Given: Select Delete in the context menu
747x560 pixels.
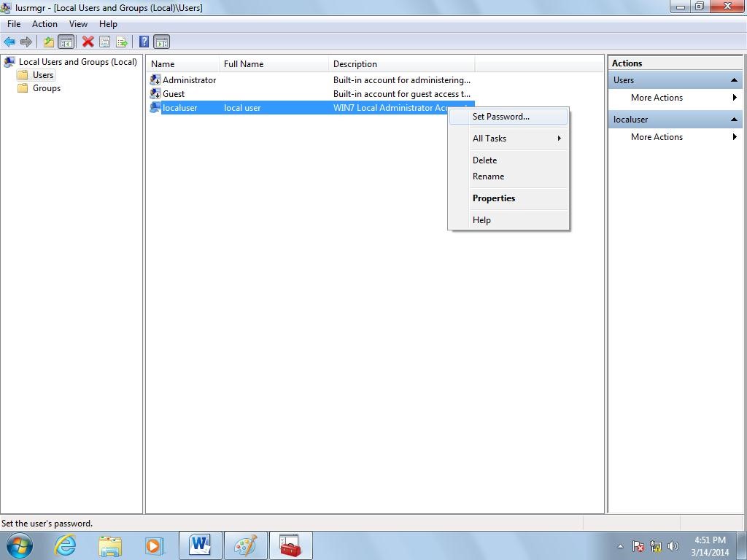Looking at the screenshot, I should tap(484, 160).
